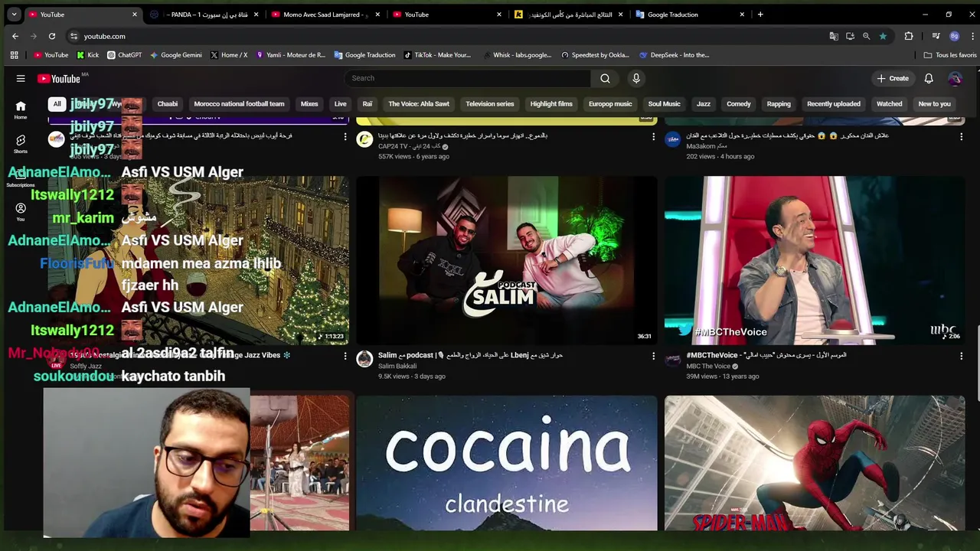Switch to the Momo Avec Saad Lamjarred tab
980x551 pixels.
(x=325, y=14)
